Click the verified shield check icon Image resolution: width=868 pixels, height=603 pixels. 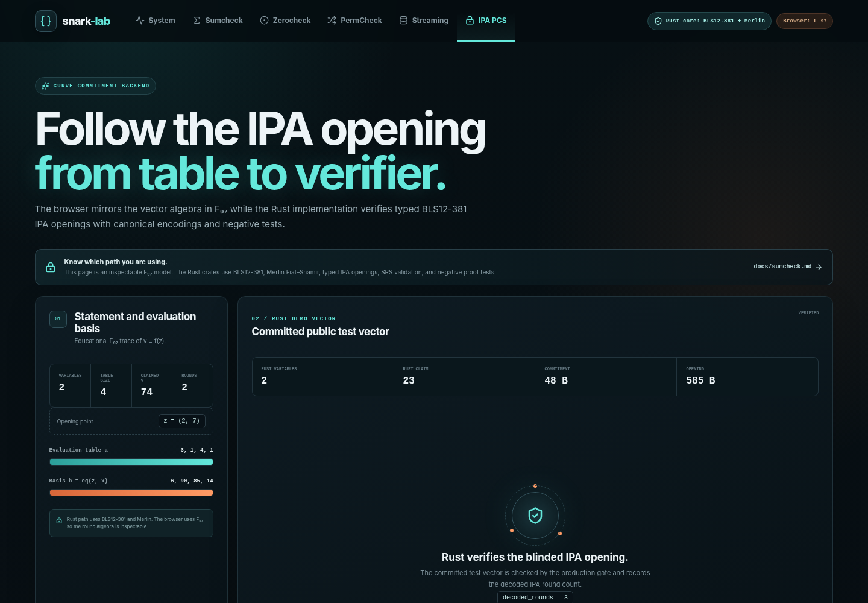pyautogui.click(x=535, y=516)
